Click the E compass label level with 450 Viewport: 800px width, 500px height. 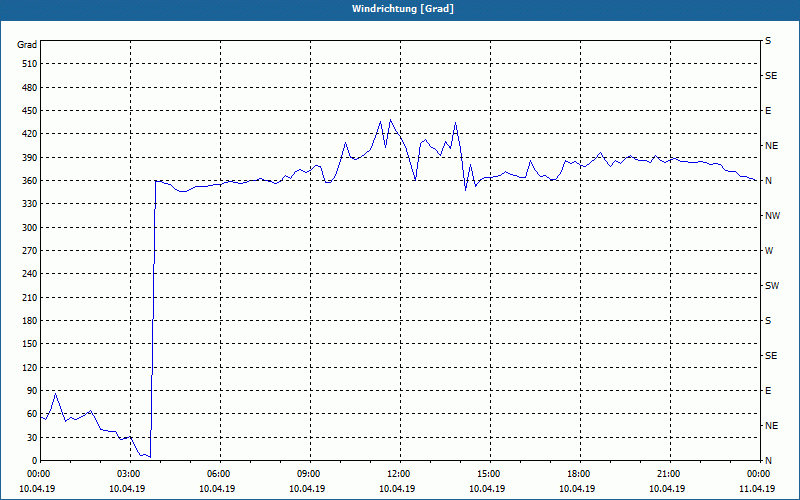click(768, 111)
